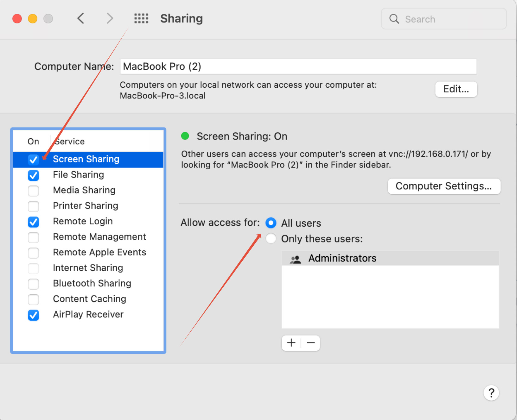Image resolution: width=517 pixels, height=420 pixels.
Task: Go back with the left chevron
Action: (x=81, y=18)
